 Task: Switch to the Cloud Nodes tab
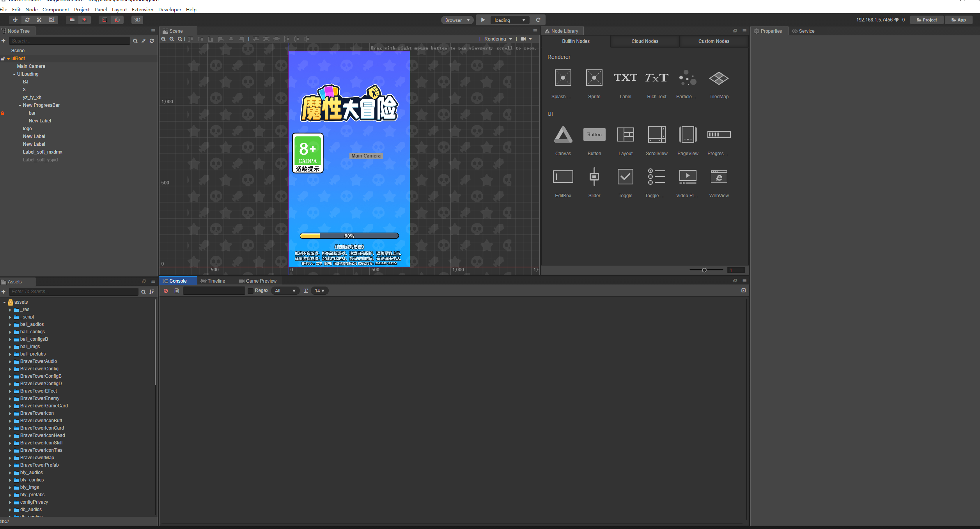click(645, 41)
